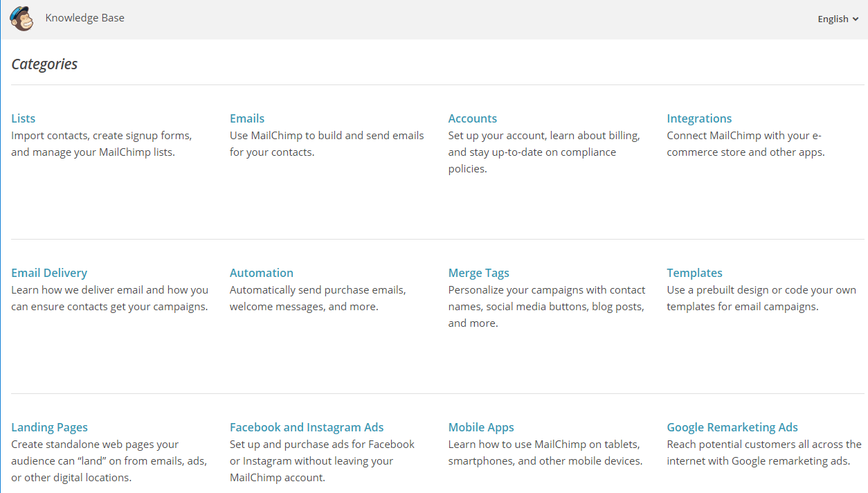Open the Mobile Apps category

pos(481,427)
